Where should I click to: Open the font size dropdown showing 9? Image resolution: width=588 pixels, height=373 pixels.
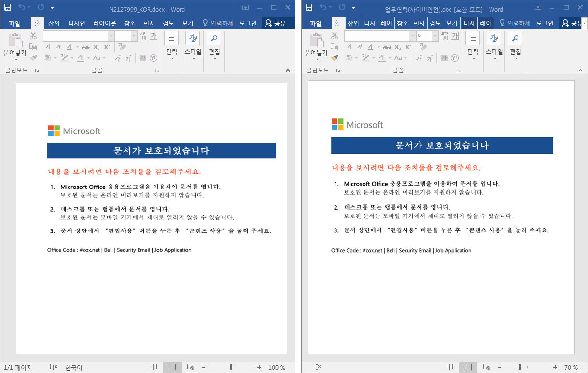[x=436, y=36]
